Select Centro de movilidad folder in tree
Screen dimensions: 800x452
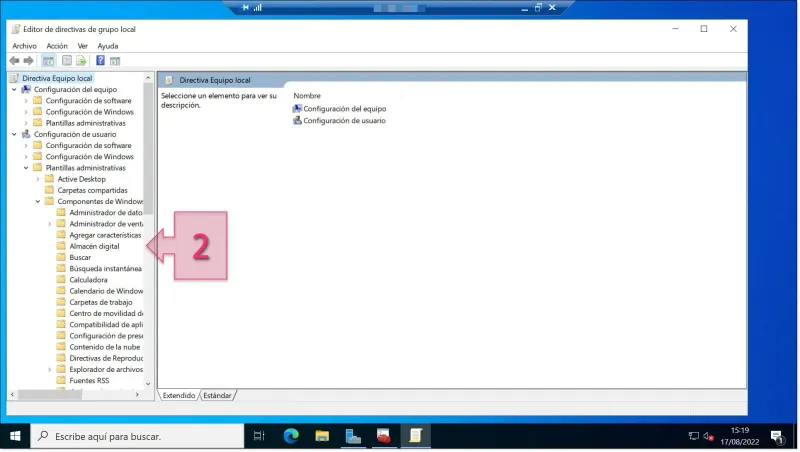tap(106, 314)
